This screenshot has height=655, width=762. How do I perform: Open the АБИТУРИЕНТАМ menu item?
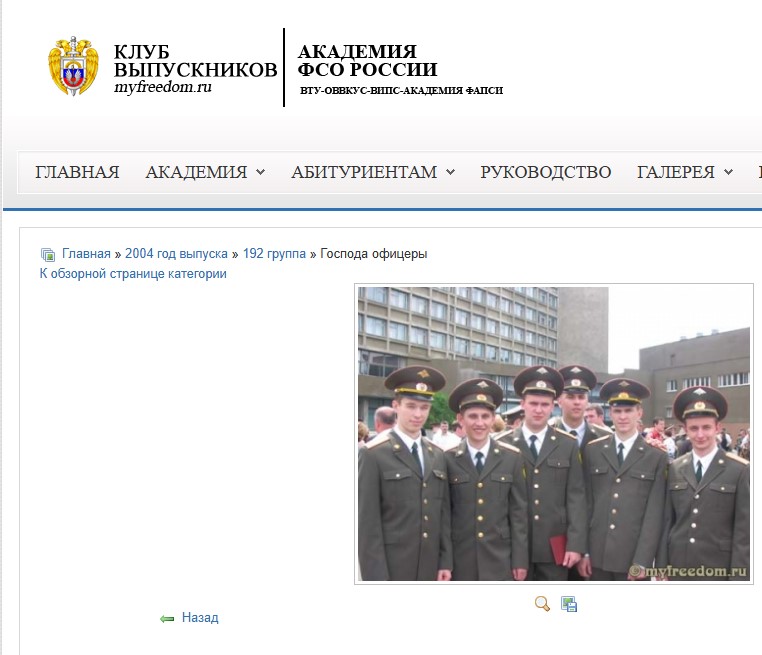364,172
